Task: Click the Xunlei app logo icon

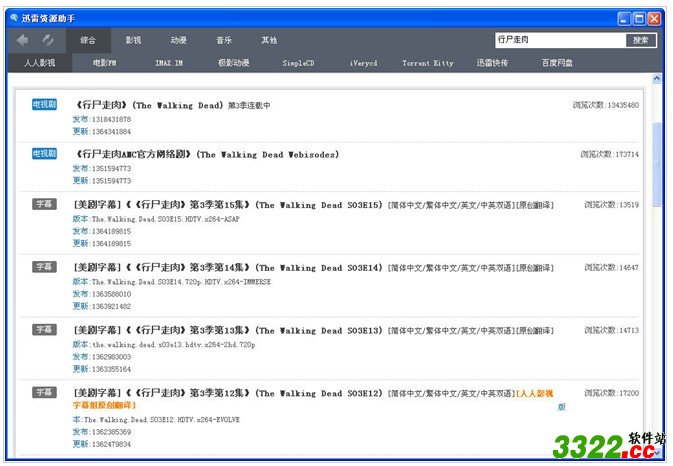Action: point(14,18)
